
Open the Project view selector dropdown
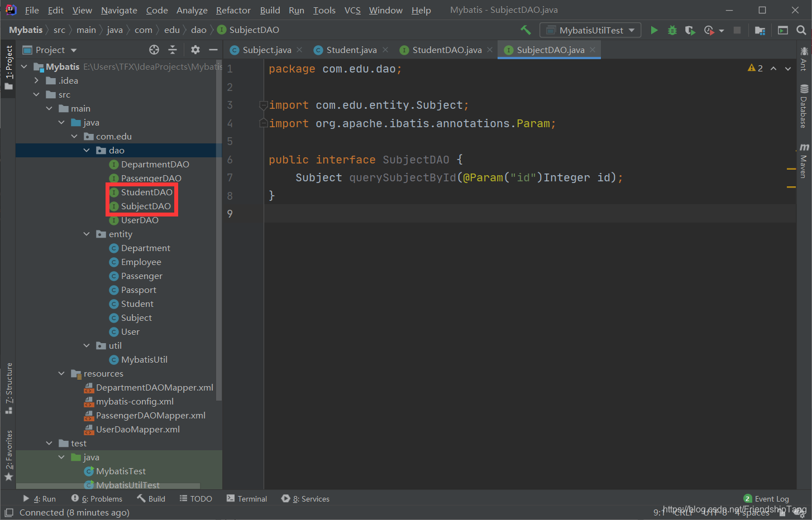pos(50,50)
